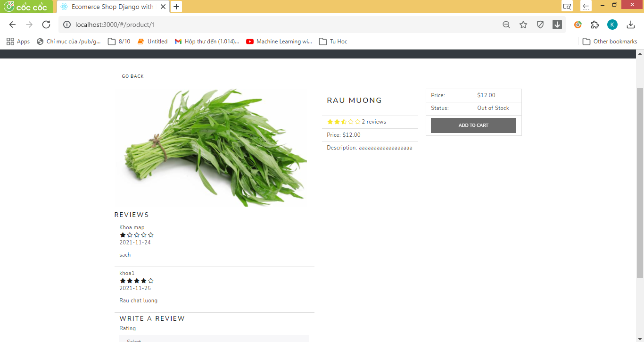The height and width of the screenshot is (342, 644).
Task: Open the Other bookmarks folder
Action: coord(610,41)
